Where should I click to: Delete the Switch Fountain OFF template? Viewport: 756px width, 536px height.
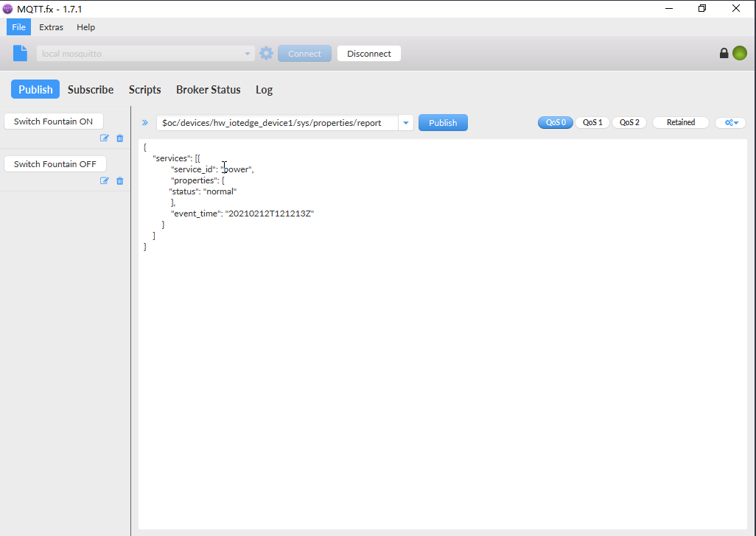click(x=120, y=180)
